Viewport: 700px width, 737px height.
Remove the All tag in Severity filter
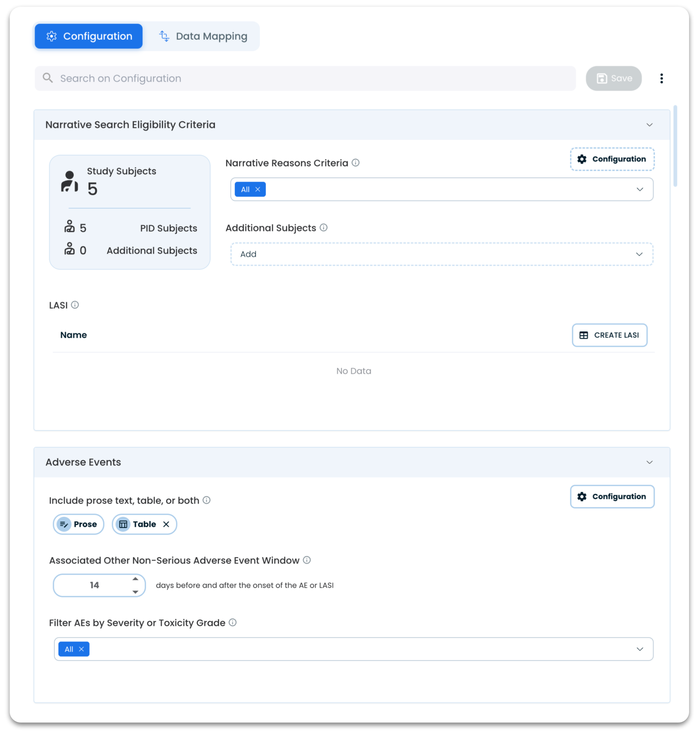tap(81, 649)
